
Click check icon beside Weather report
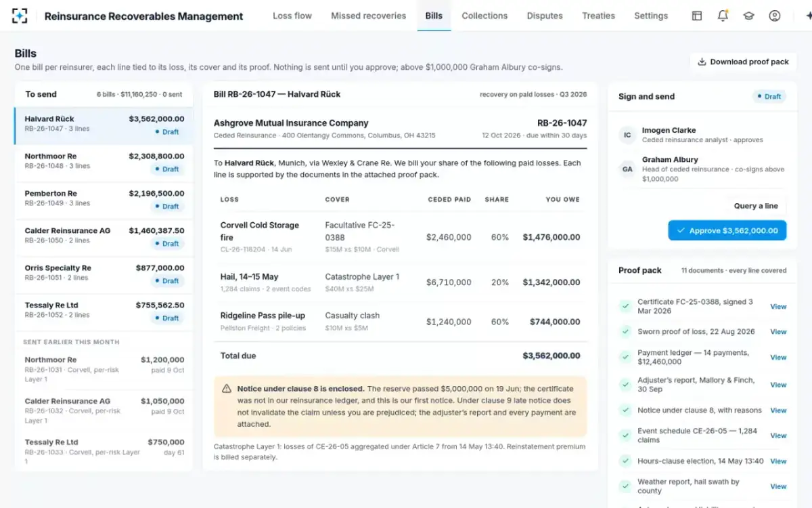point(625,486)
